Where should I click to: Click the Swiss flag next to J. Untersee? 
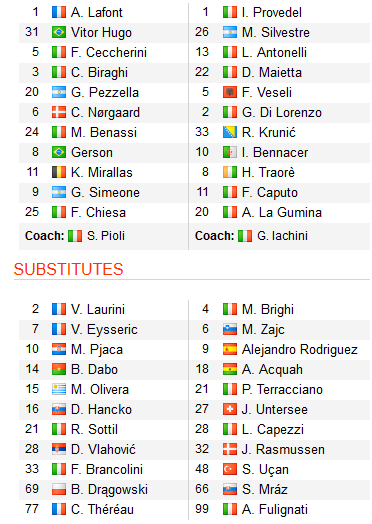click(230, 409)
